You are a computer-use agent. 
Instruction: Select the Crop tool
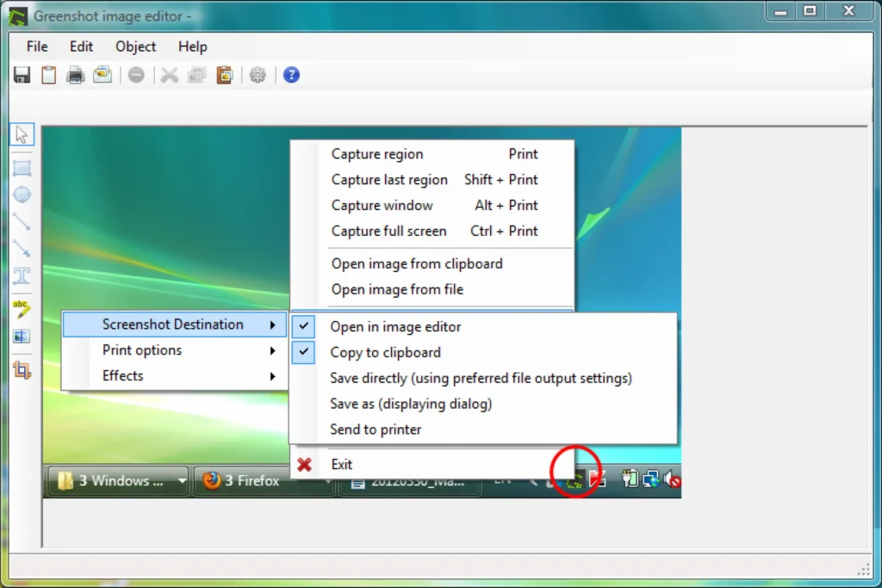(x=22, y=370)
